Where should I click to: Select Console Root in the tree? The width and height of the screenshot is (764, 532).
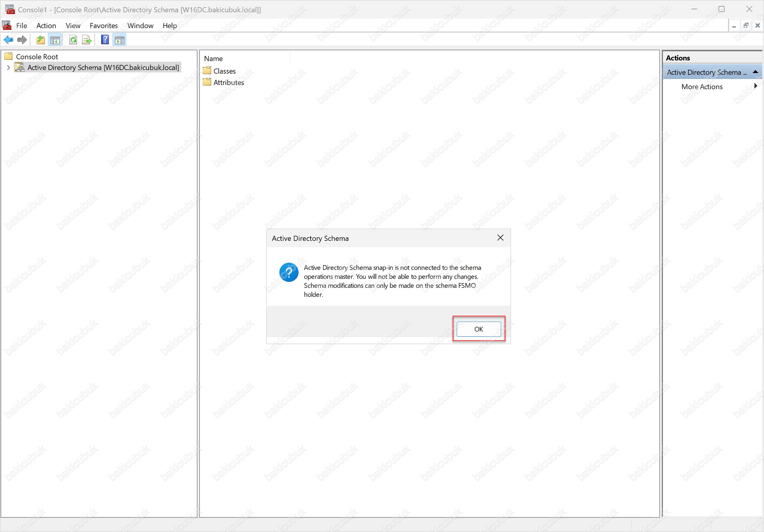tap(37, 57)
